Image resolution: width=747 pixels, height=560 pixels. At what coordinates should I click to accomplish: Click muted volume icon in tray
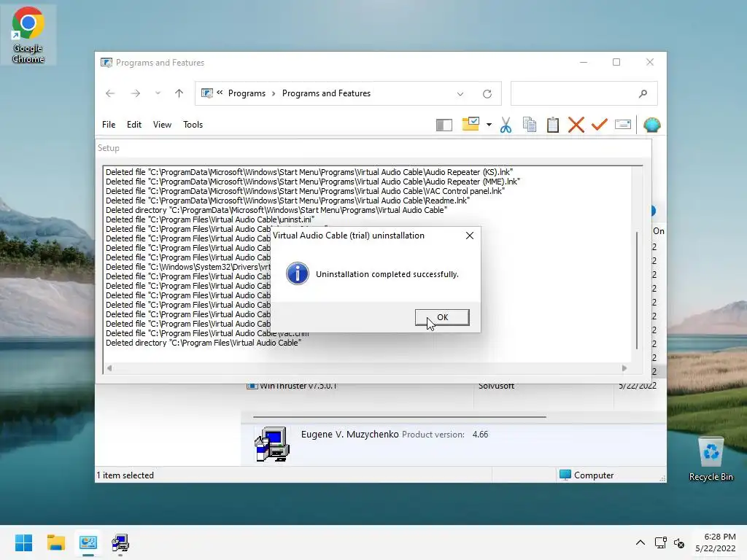click(679, 542)
